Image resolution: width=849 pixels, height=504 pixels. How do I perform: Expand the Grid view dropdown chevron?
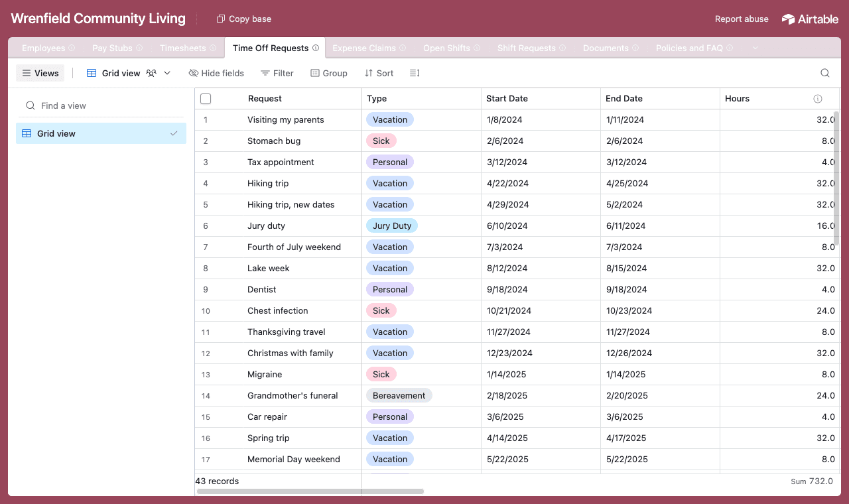pos(167,73)
